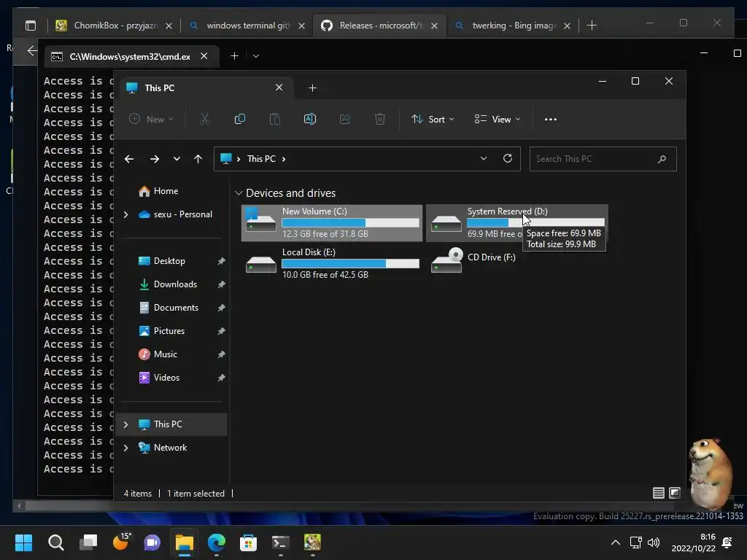Viewport: 747px width, 560px height.
Task: Switch to Releases microsoft browser tab
Action: click(379, 26)
